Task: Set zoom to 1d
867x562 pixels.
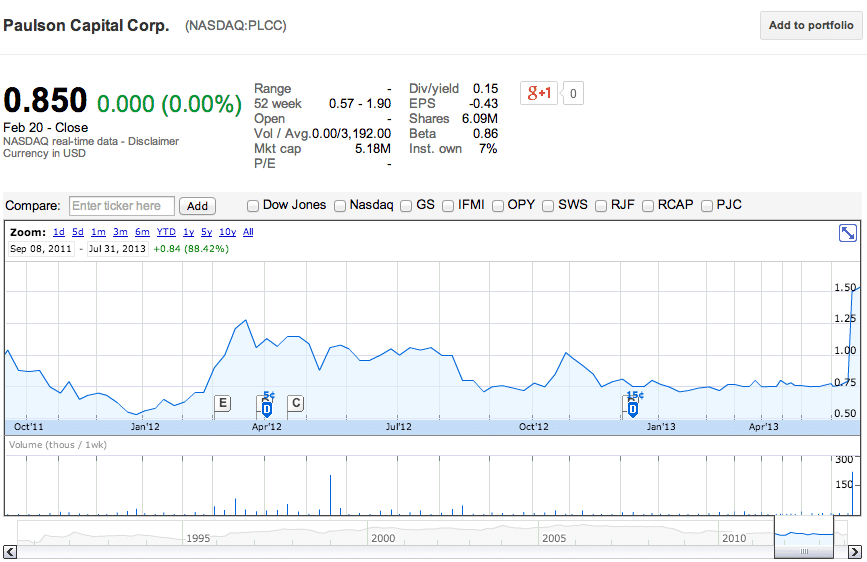Action: point(59,232)
